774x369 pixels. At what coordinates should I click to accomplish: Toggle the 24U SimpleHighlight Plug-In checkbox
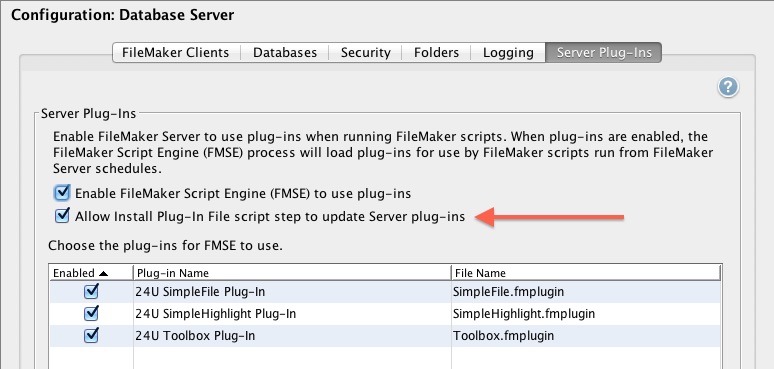(91, 313)
